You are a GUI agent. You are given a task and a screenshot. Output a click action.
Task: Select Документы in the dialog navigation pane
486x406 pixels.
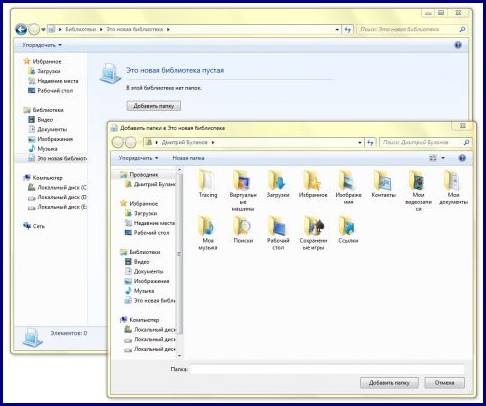coord(144,271)
